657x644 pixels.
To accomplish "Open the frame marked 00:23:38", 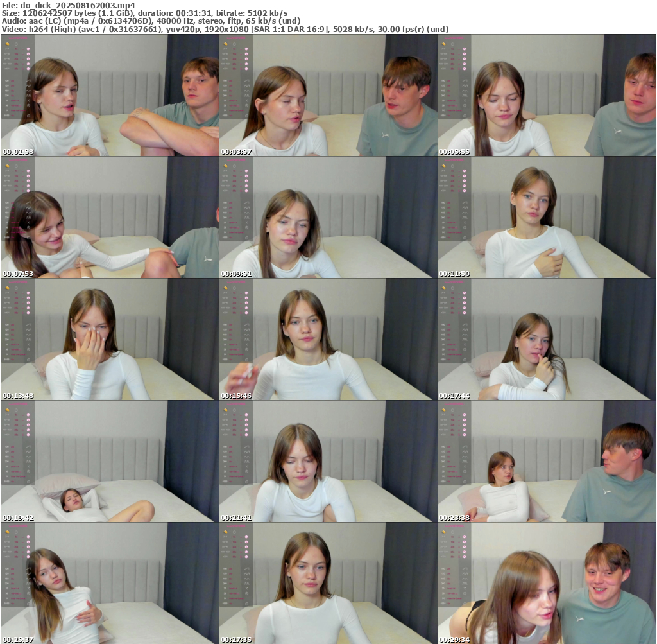I will [547, 461].
